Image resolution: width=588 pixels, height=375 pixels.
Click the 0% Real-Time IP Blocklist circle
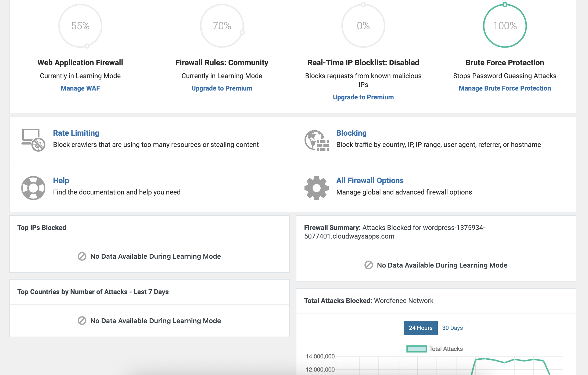pyautogui.click(x=363, y=26)
